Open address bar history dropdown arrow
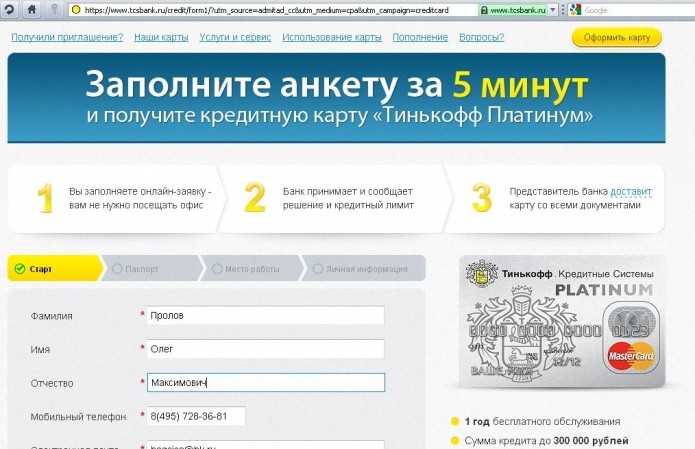 click(x=553, y=10)
